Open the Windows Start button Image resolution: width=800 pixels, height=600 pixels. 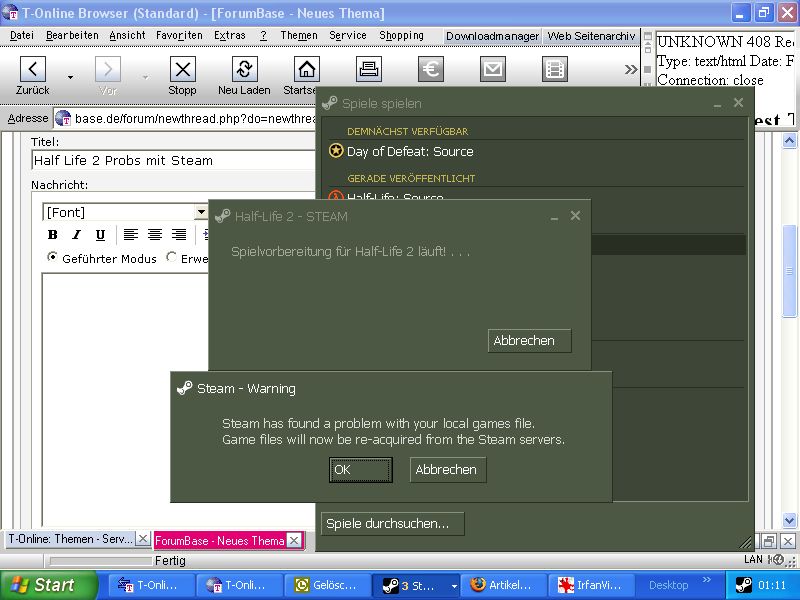point(48,585)
